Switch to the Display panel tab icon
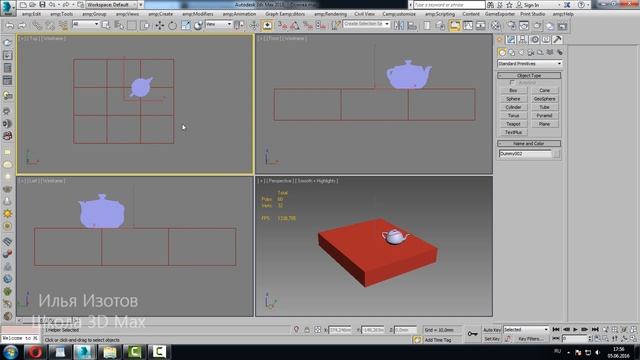The image size is (640, 360). point(546,40)
